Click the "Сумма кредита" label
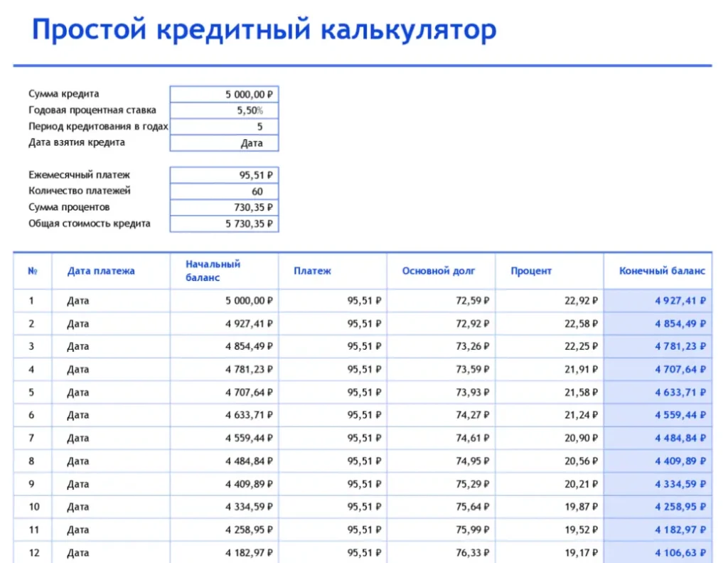This screenshot has height=563, width=728. point(63,94)
